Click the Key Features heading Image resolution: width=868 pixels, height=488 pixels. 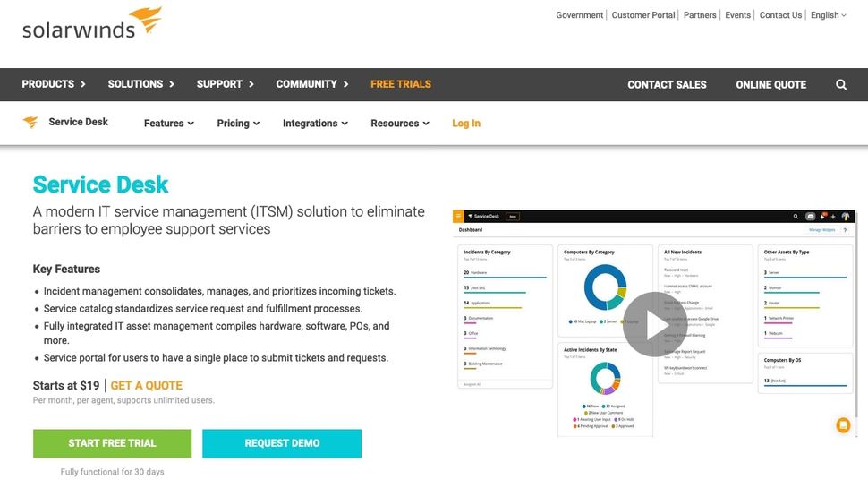pyautogui.click(x=66, y=270)
